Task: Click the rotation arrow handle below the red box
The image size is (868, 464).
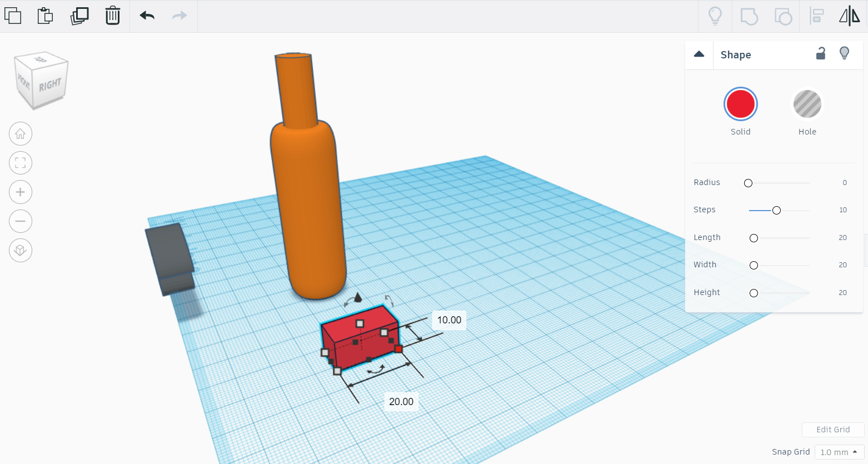Action: 376,370
